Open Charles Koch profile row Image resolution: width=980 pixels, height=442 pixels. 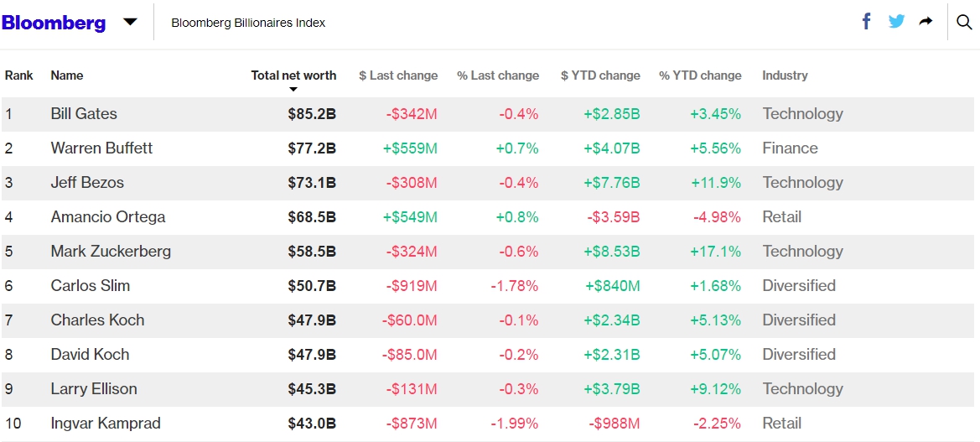click(488, 320)
